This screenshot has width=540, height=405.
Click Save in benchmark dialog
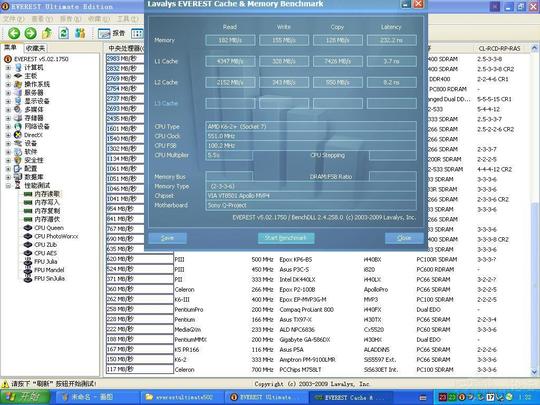(168, 238)
